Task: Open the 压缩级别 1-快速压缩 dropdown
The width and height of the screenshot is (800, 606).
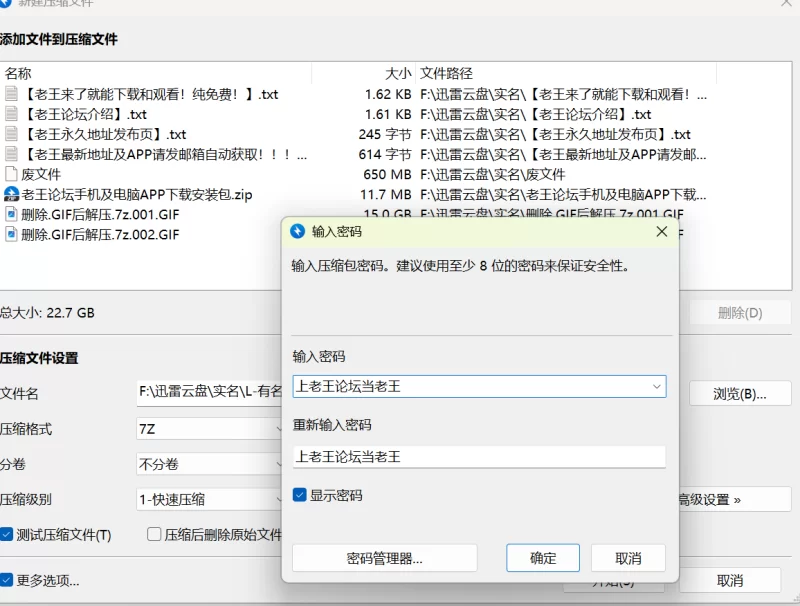Action: [209, 499]
